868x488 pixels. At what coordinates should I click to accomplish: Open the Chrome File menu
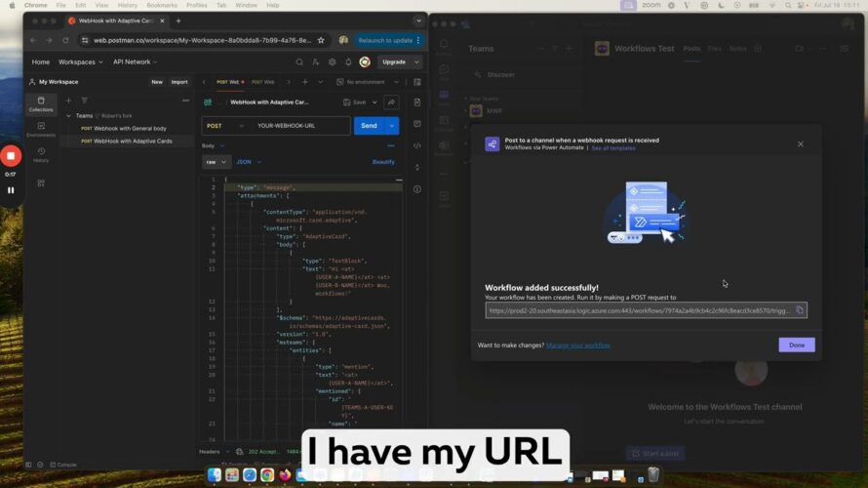pos(60,5)
